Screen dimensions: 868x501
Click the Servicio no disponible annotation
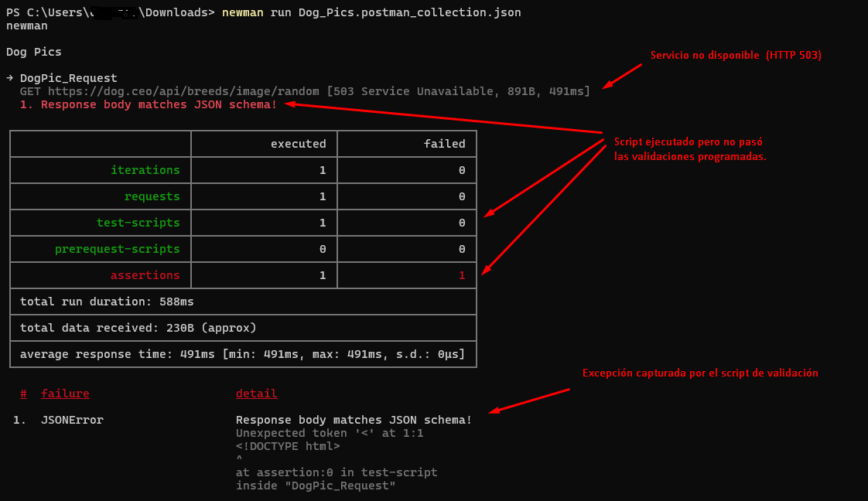(x=736, y=55)
